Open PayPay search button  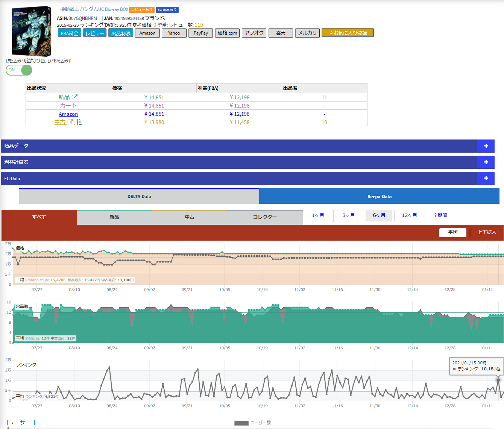coord(201,33)
